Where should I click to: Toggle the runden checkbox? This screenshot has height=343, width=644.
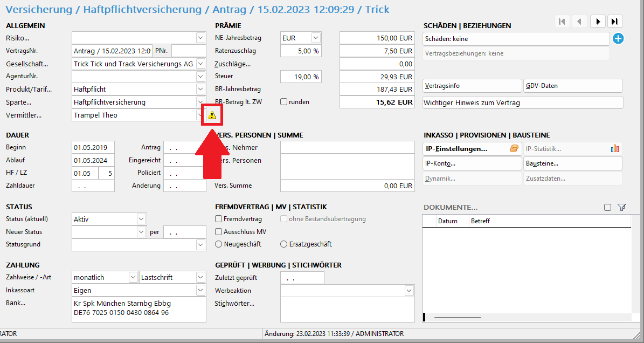pos(284,102)
